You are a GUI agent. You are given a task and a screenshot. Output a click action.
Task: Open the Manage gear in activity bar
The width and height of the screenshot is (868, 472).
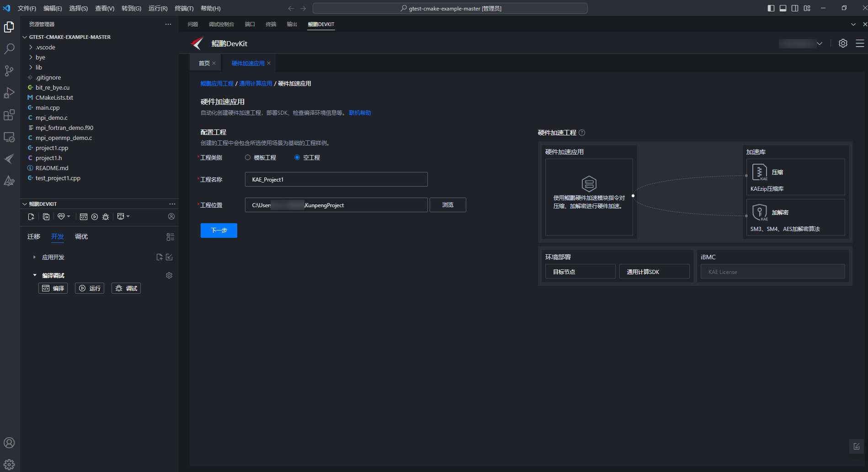[9, 465]
